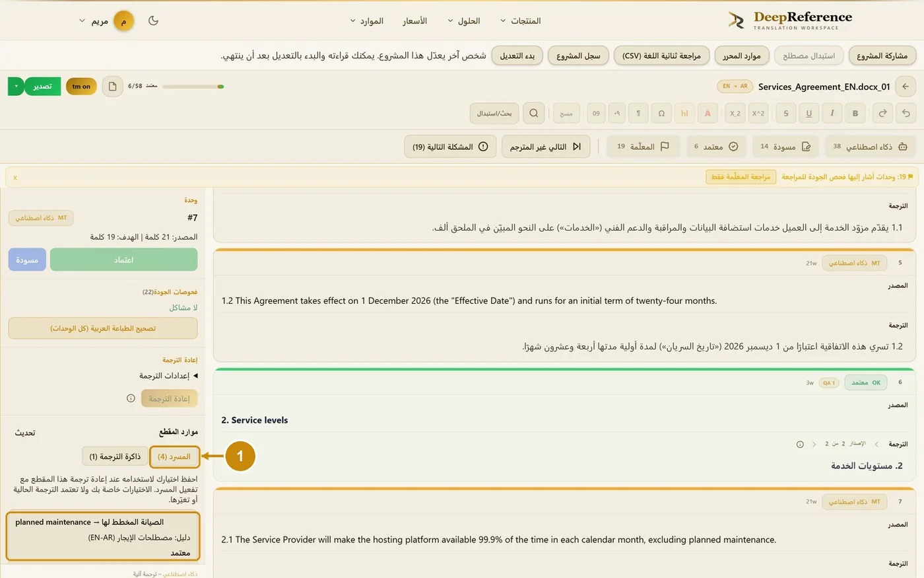This screenshot has width=924, height=578.
Task: Apply strikethrough with the S button
Action: [x=786, y=114]
